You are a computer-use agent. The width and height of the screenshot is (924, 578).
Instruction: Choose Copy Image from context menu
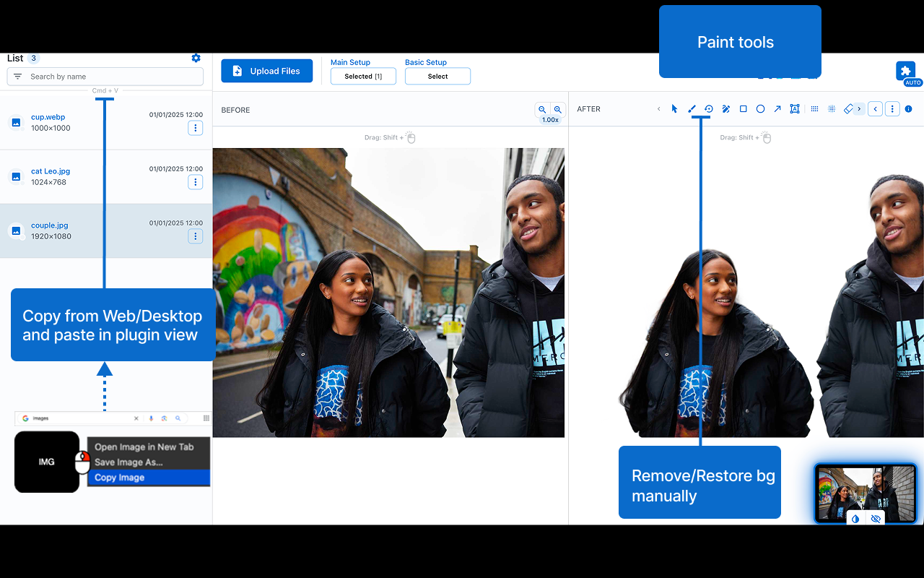pyautogui.click(x=120, y=478)
